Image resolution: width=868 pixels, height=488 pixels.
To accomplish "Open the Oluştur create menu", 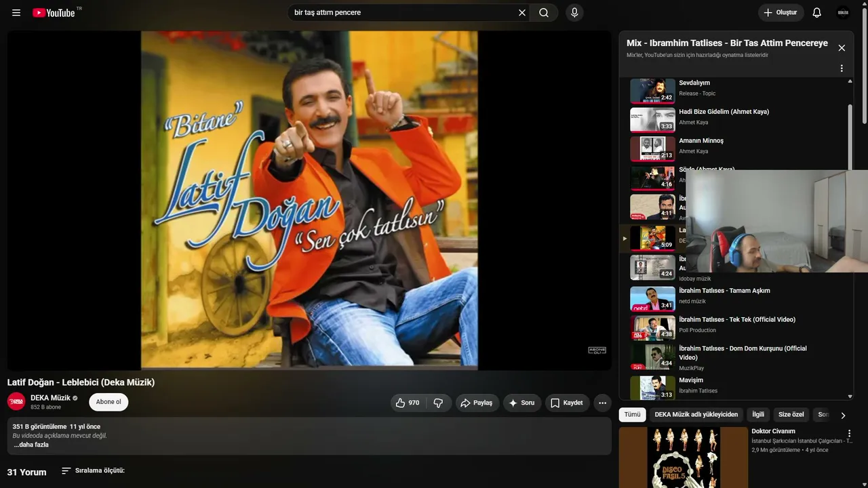I will [781, 13].
